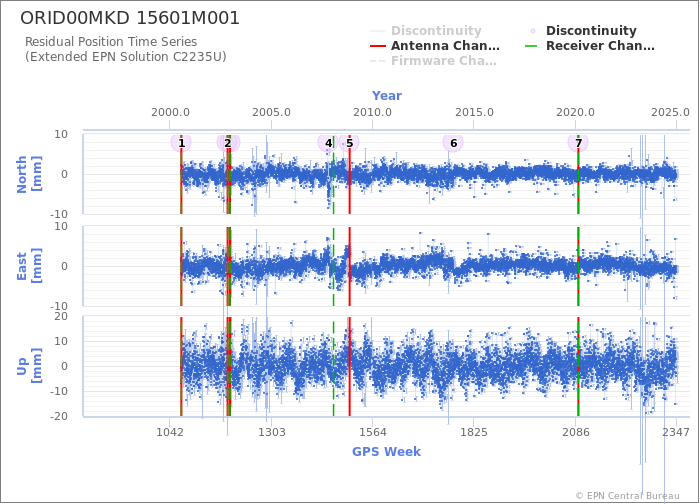Viewport: 700px width, 504px height.
Task: Click the red Antenna Change legend line
Action: coord(378,46)
